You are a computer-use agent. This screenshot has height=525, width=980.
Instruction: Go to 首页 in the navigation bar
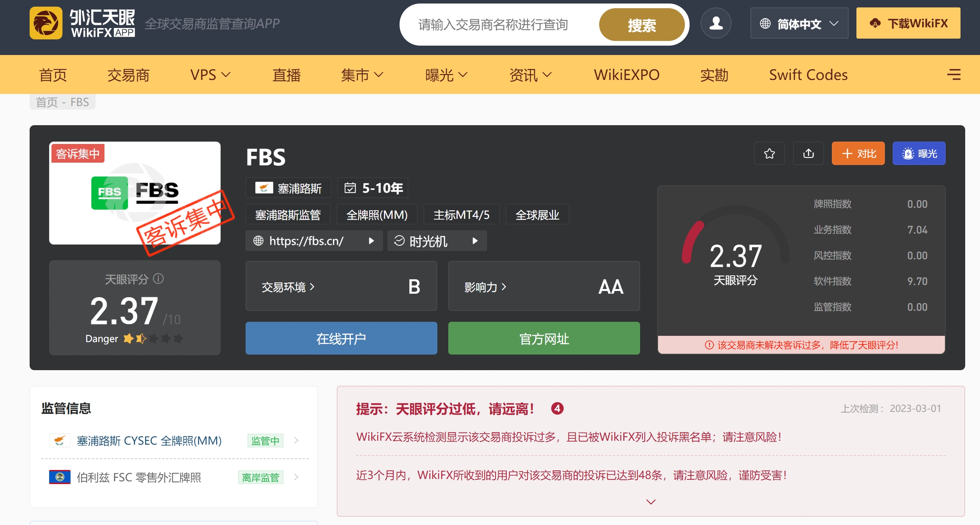pyautogui.click(x=53, y=74)
